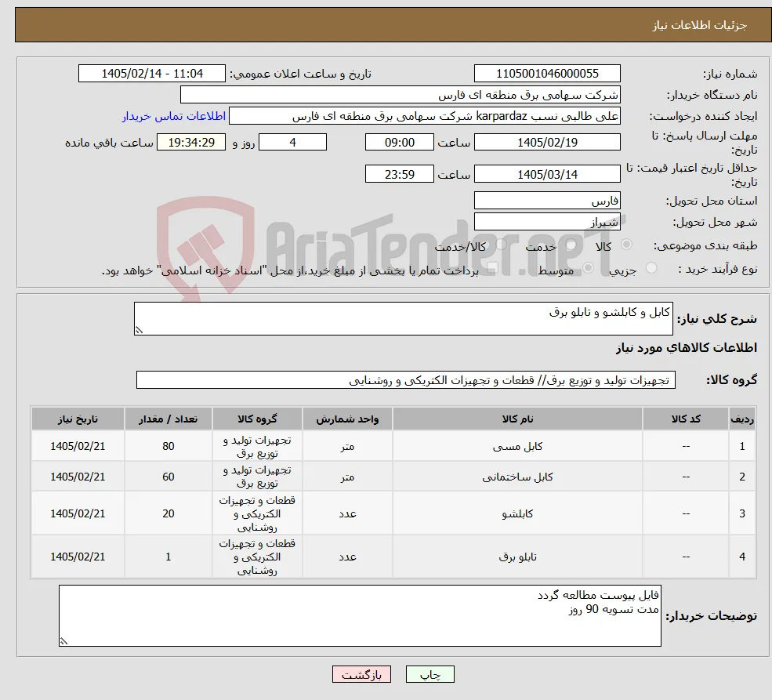Click the ایجاد کننده درخواست field

click(x=424, y=116)
